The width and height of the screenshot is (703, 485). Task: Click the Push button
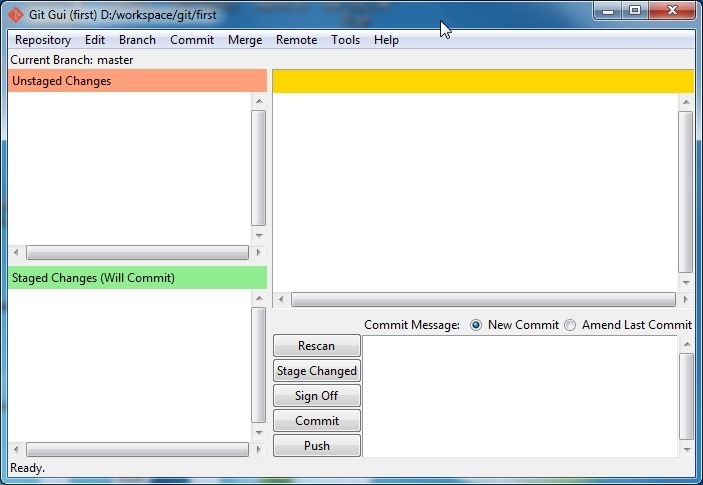[317, 446]
